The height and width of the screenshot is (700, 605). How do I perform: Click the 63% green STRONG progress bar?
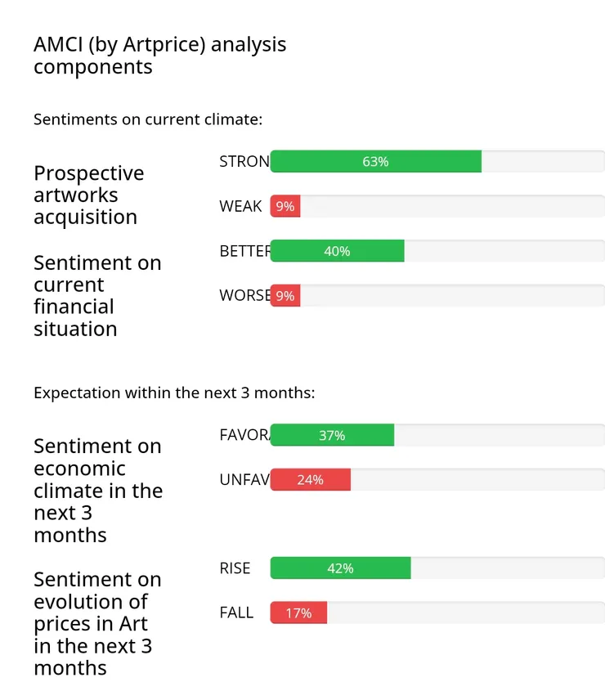pos(375,162)
